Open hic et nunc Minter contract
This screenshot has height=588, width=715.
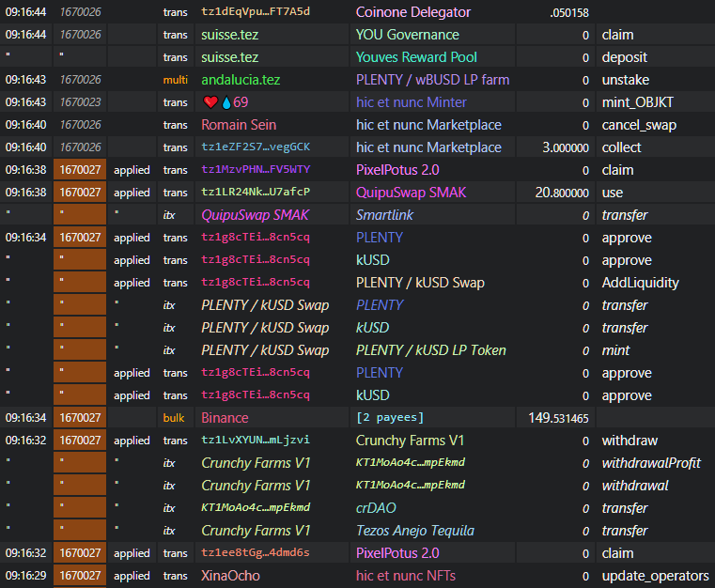[x=411, y=102]
